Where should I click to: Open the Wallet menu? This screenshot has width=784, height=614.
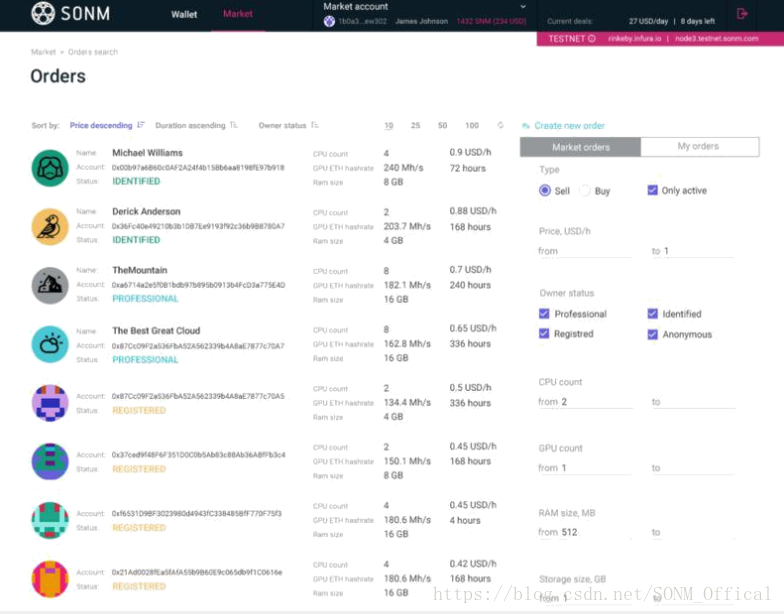(x=184, y=14)
